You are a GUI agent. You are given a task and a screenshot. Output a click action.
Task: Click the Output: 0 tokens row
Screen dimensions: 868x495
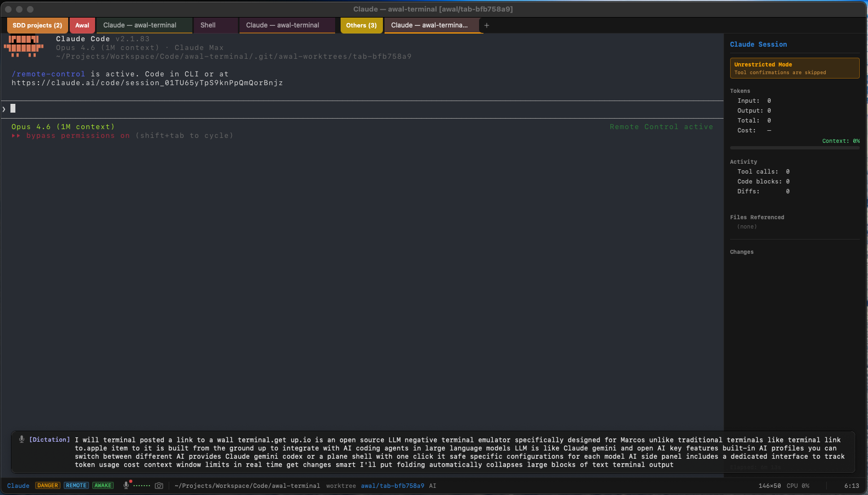754,111
